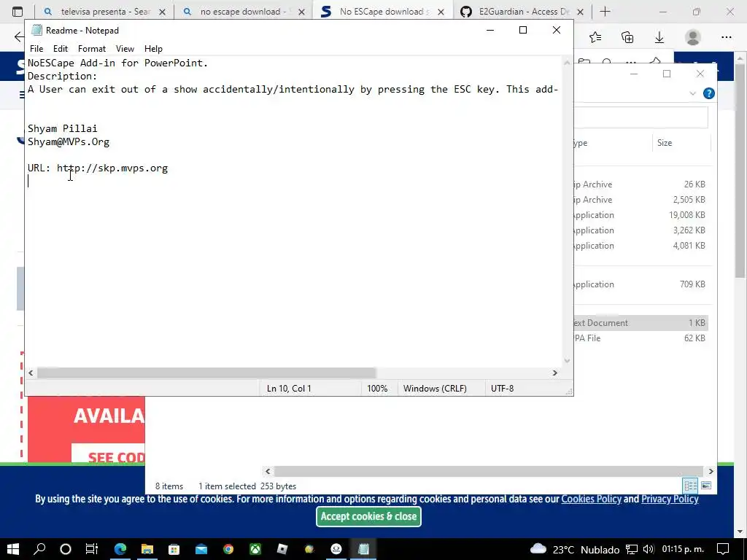
Task: Open a new browser tab
Action: tap(605, 12)
